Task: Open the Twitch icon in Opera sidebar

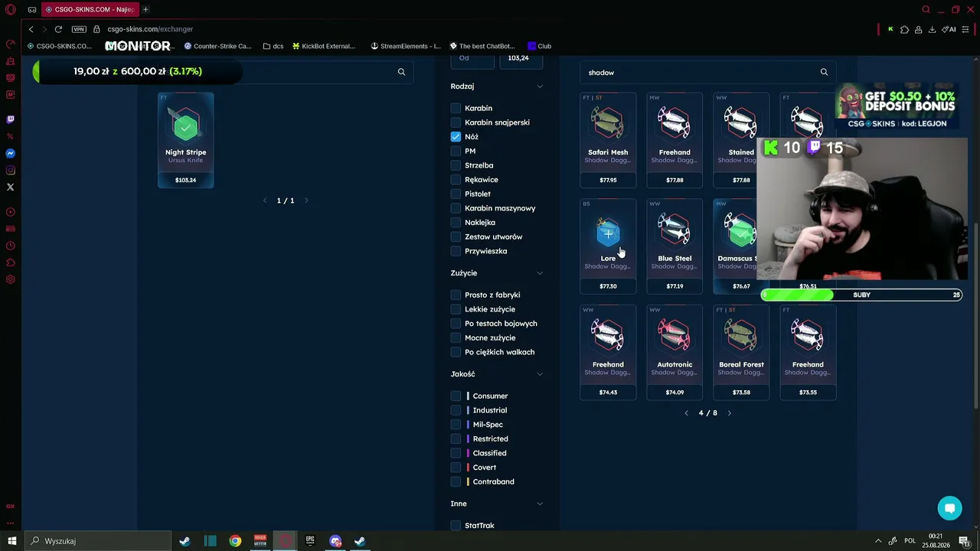Action: coord(10,119)
